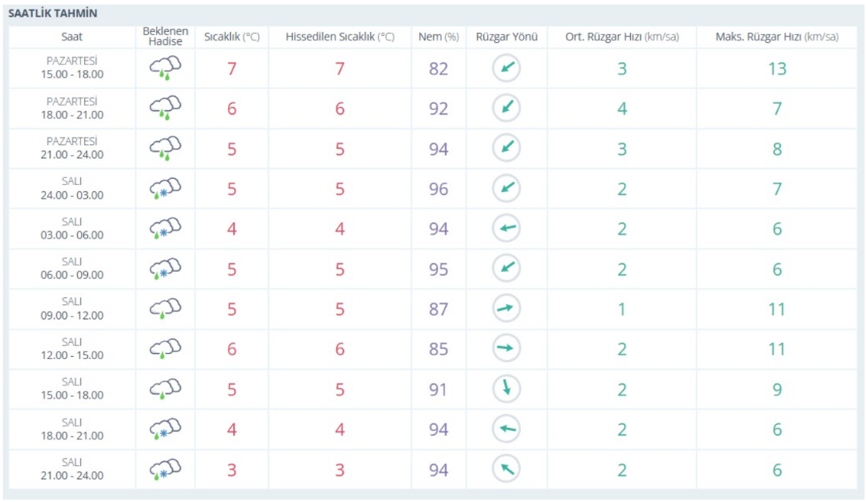The height and width of the screenshot is (502, 868).
Task: Click the sleet icon for Salı 06.00 - 09.00
Action: pos(165,269)
